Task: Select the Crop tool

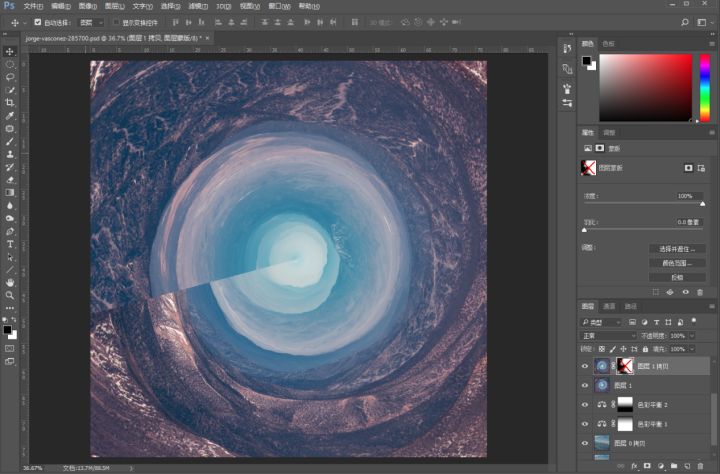Action: click(x=10, y=103)
